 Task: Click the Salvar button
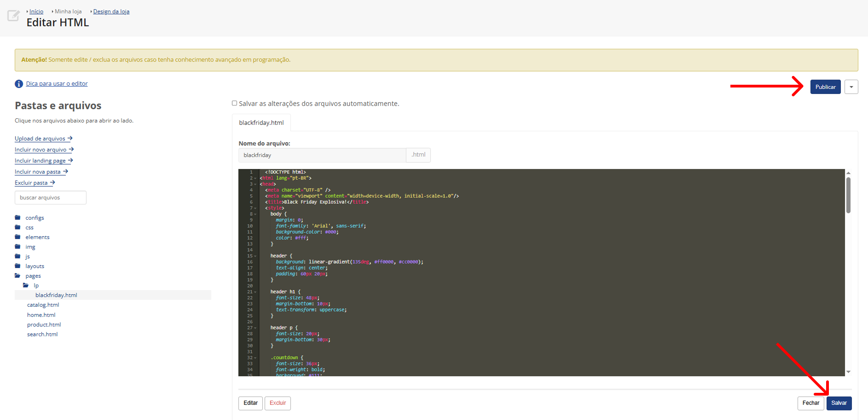839,403
